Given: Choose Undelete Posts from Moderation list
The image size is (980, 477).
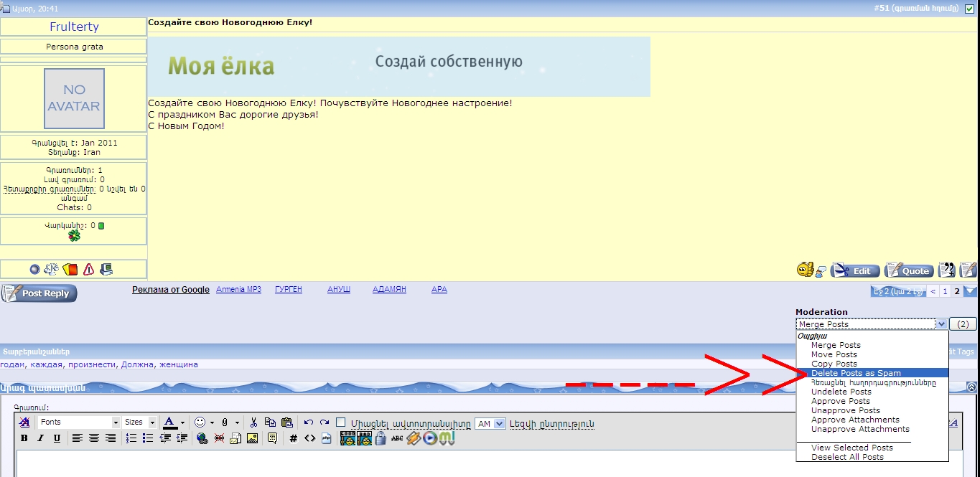Looking at the screenshot, I should click(x=841, y=392).
